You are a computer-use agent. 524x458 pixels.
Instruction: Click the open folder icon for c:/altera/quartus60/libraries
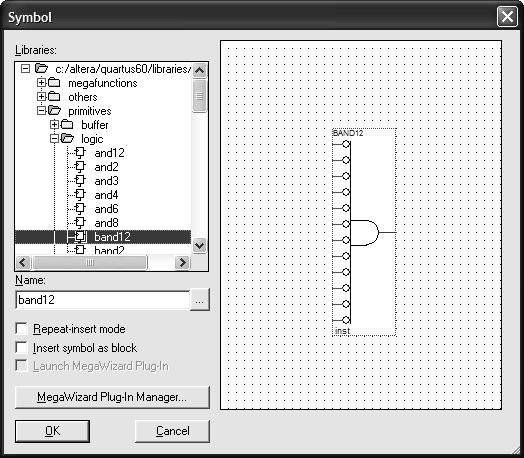pos(41,68)
